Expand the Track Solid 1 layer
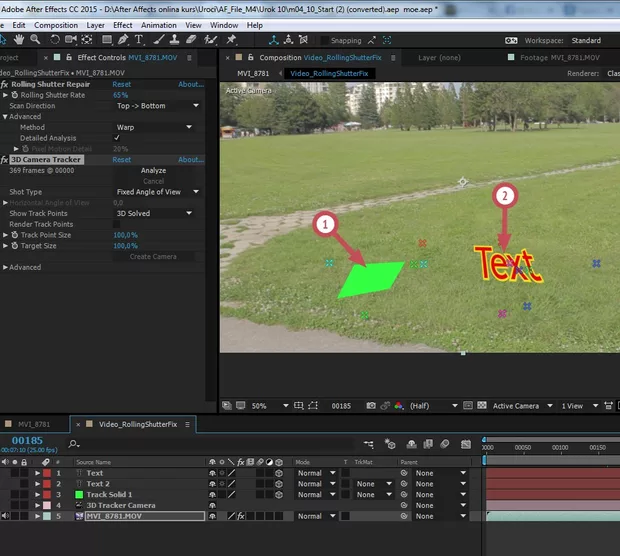 point(38,495)
